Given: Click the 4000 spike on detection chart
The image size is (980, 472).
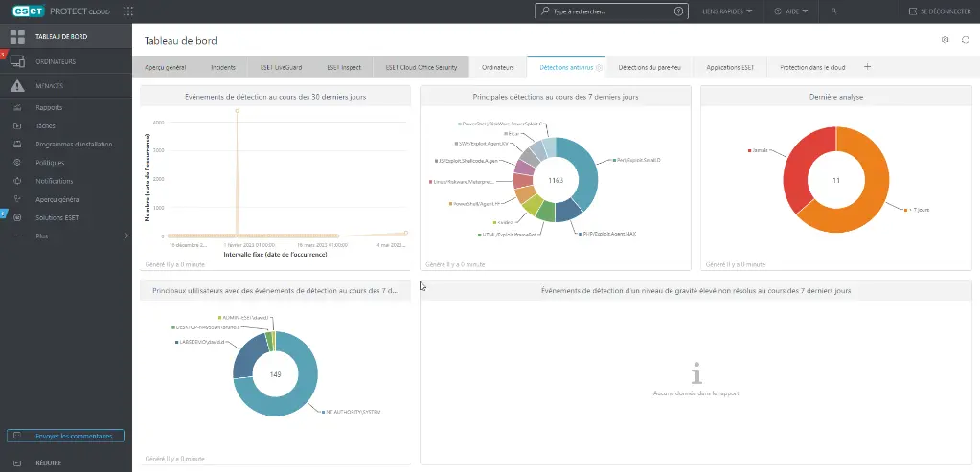Looking at the screenshot, I should (237, 111).
